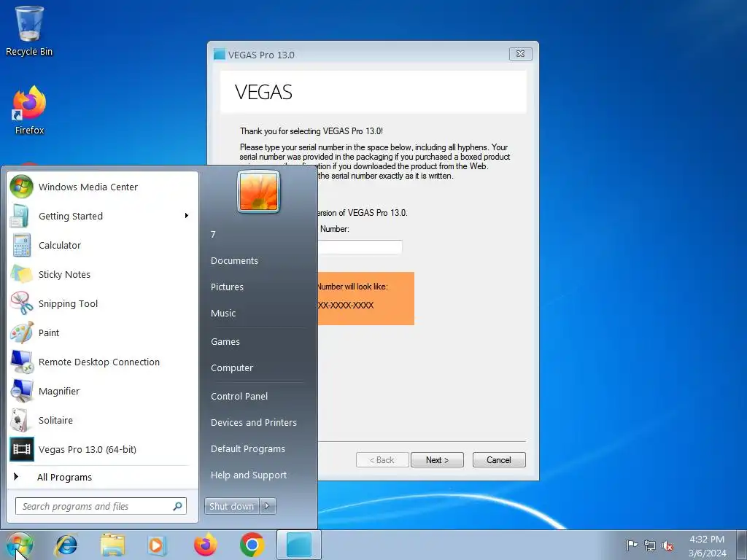Select the VEGAS installer taskbar button

(299, 545)
